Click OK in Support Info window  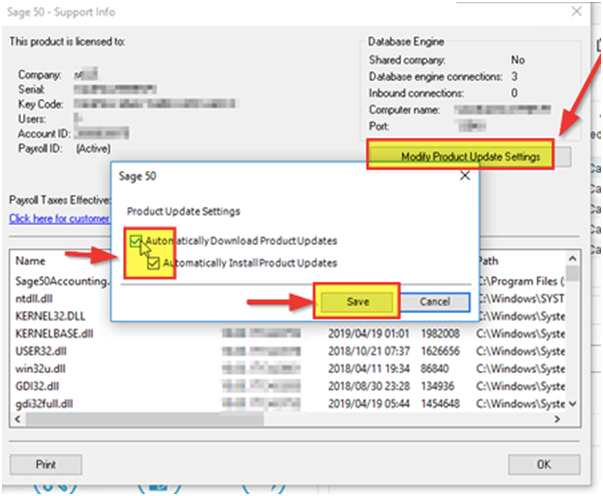pyautogui.click(x=544, y=464)
